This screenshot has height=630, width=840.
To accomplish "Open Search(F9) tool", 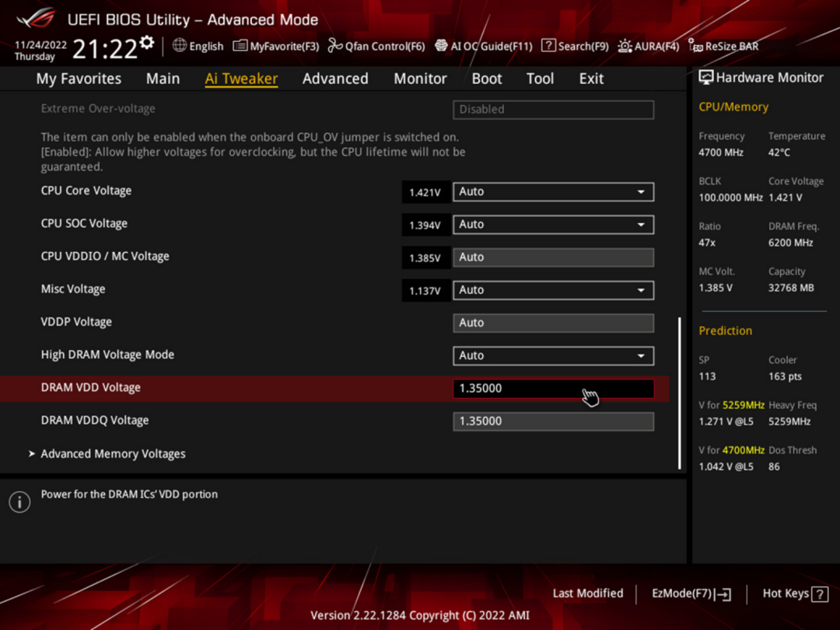I will click(575, 46).
